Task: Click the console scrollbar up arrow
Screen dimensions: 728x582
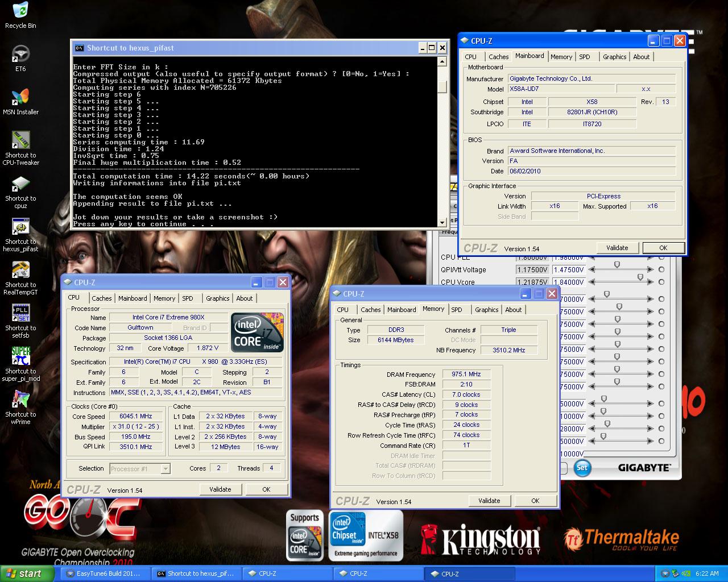Action: (442, 61)
